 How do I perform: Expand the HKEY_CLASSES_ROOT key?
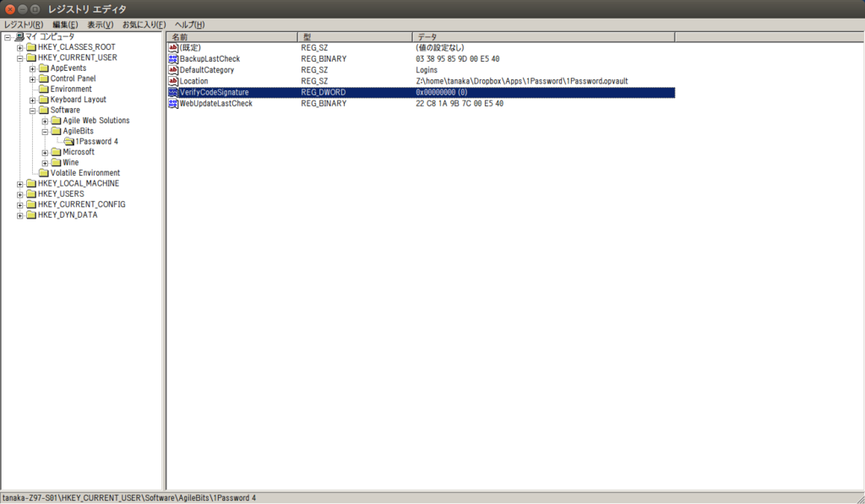coord(20,48)
